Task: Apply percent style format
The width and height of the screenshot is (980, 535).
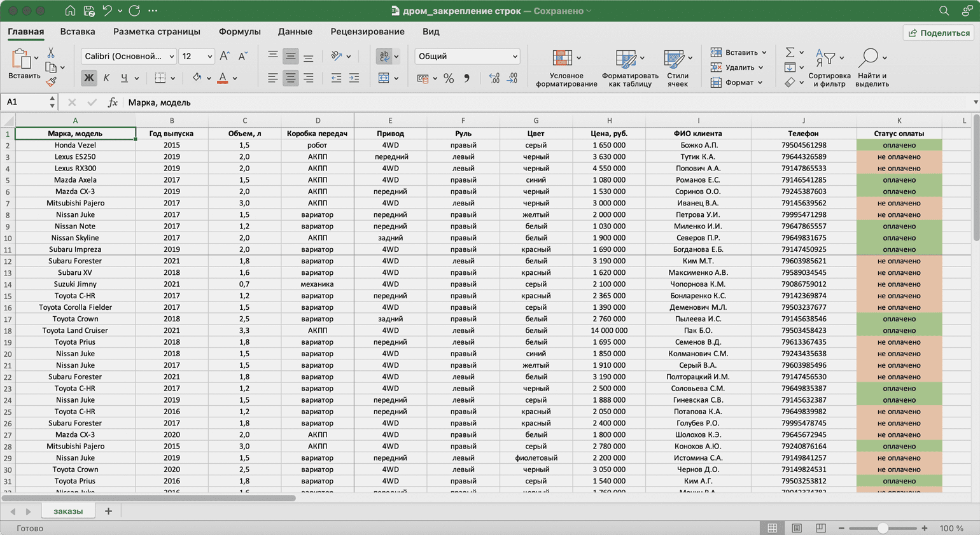Action: tap(449, 78)
